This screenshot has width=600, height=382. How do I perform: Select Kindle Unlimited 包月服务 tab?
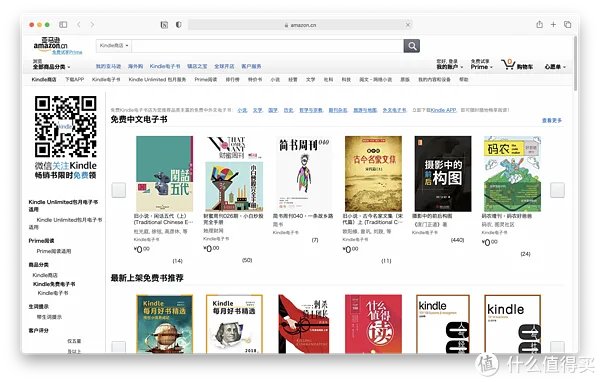click(x=157, y=80)
